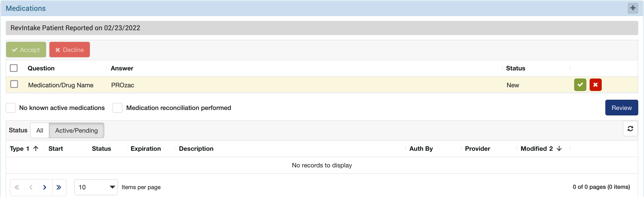Refresh the medications grid
Image resolution: width=644 pixels, height=197 pixels.
[x=630, y=129]
